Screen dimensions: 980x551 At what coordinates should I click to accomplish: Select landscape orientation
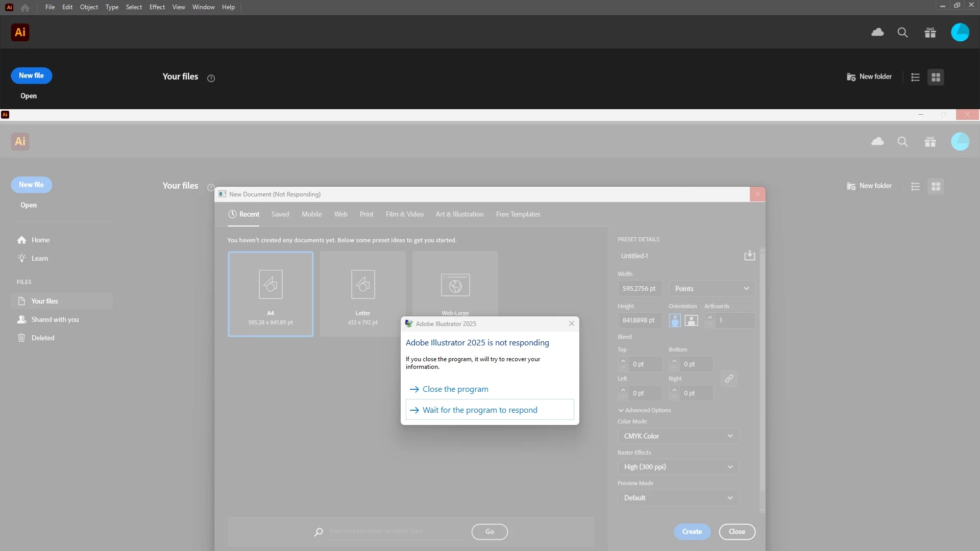click(691, 320)
